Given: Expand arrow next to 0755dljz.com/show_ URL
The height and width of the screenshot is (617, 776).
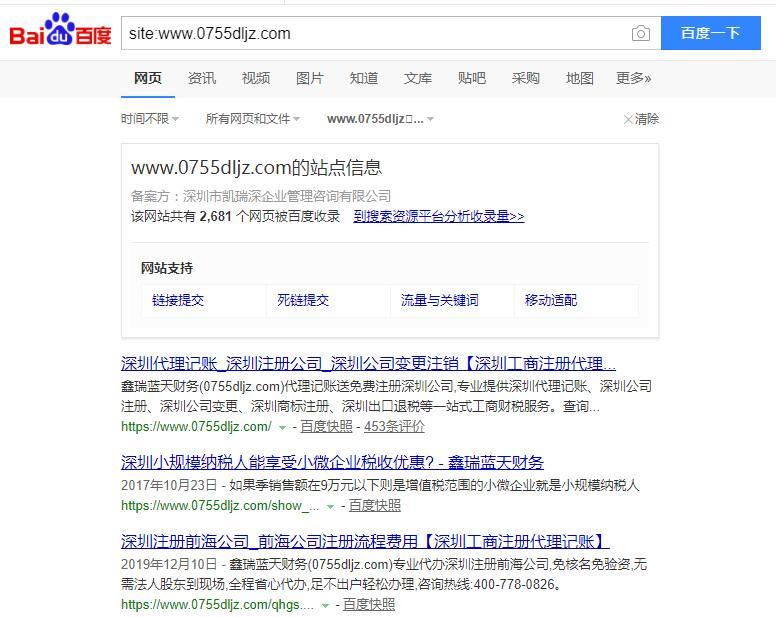Looking at the screenshot, I should 330,507.
